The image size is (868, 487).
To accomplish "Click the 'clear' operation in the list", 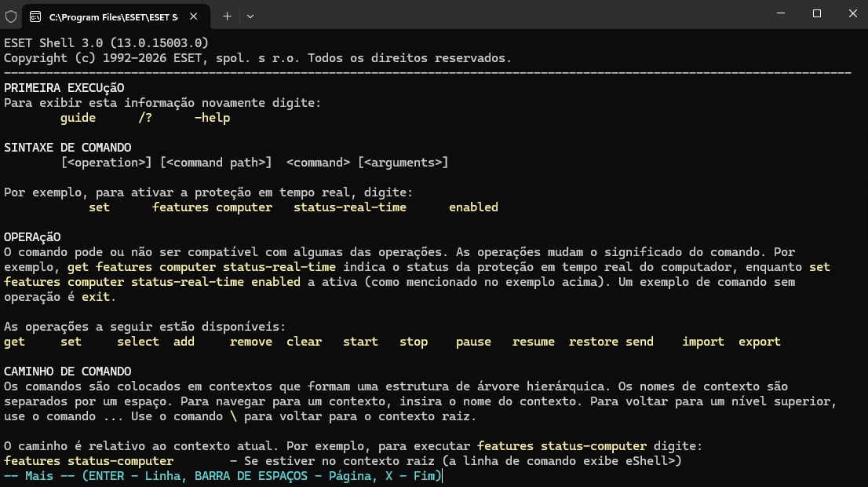I will tap(304, 342).
